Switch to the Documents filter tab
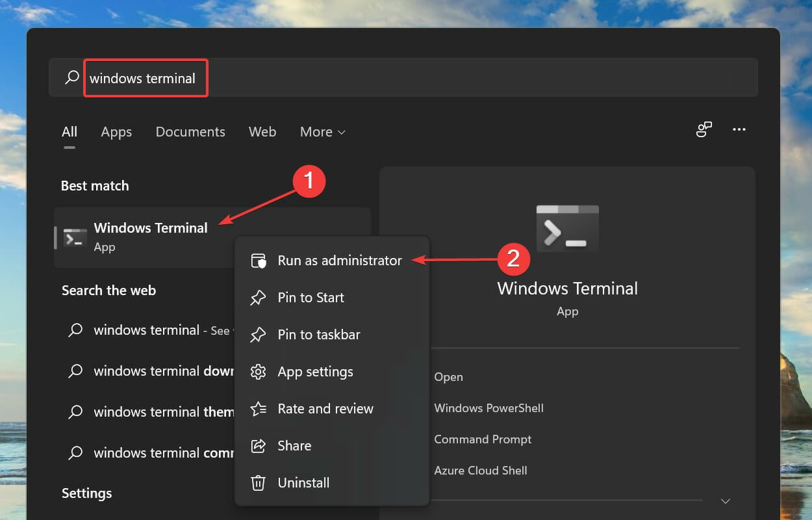Image resolution: width=812 pixels, height=520 pixels. point(190,132)
